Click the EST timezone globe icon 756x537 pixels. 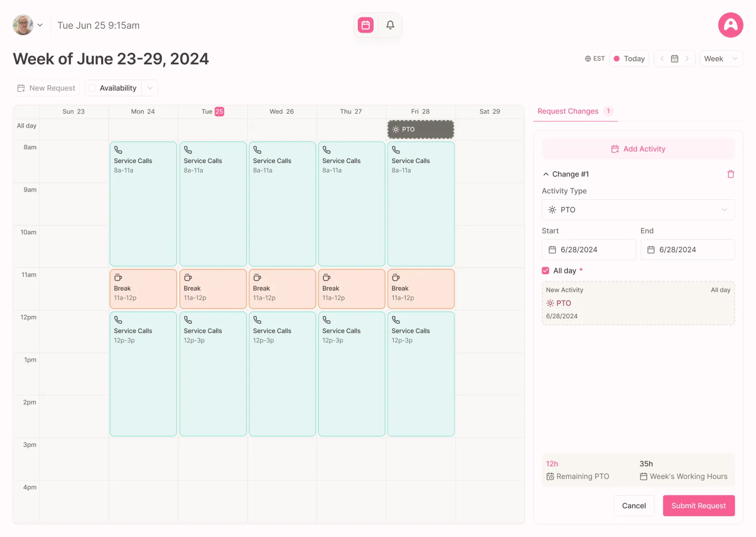point(589,58)
